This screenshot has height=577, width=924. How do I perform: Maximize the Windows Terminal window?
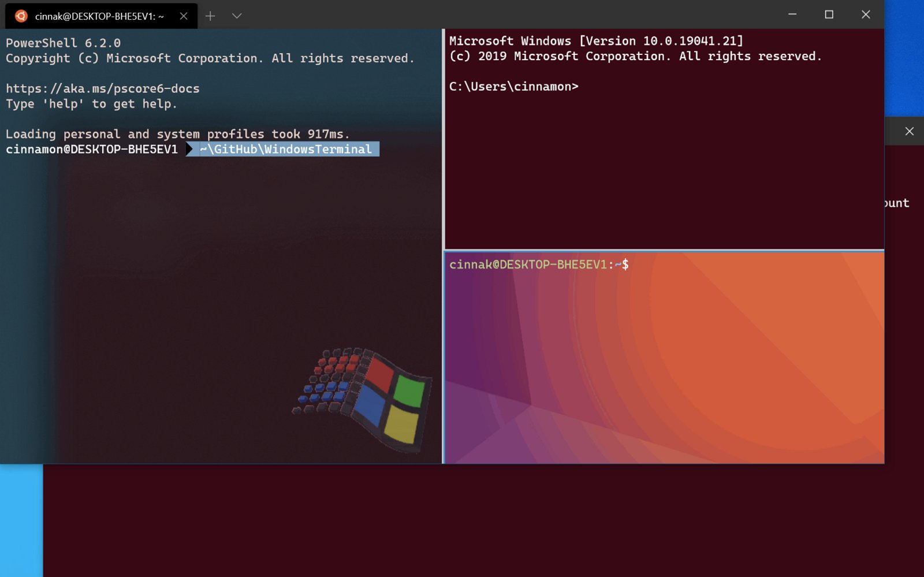tap(829, 14)
